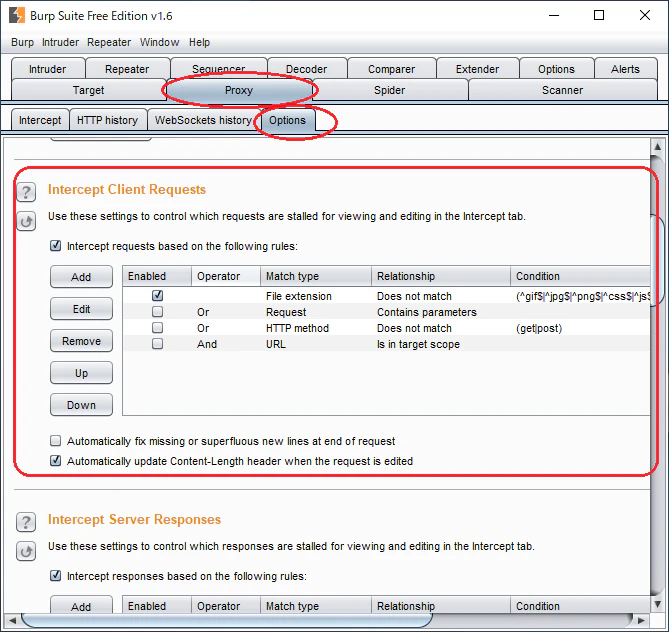
Task: Switch to the Intruder tool tab
Action: point(48,69)
